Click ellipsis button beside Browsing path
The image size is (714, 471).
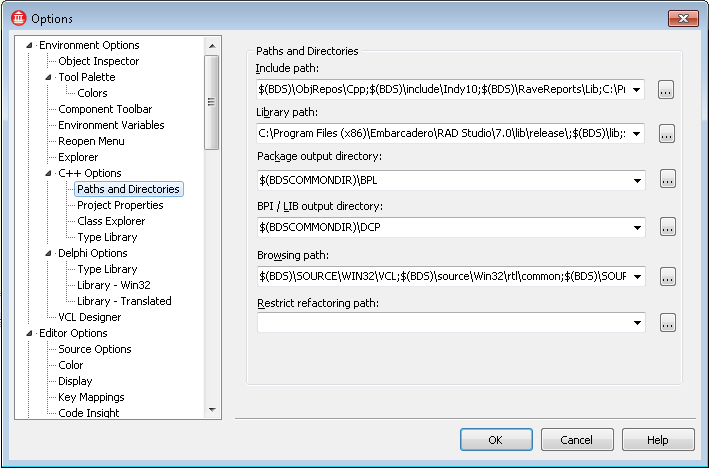(667, 276)
